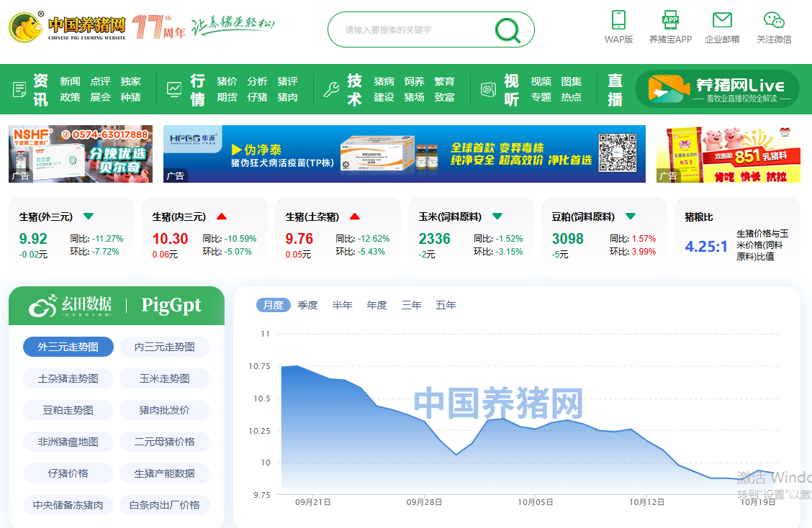Click the 10.30 内三元 price value
This screenshot has height=528, width=812.
170,239
